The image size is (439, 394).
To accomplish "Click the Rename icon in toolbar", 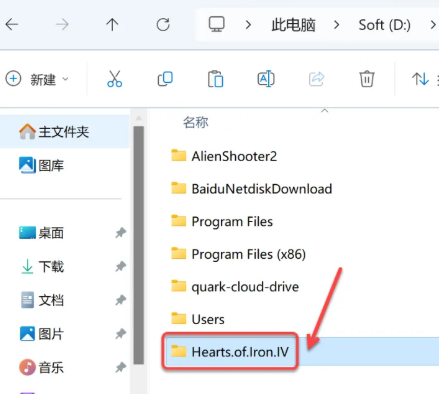I will (266, 79).
